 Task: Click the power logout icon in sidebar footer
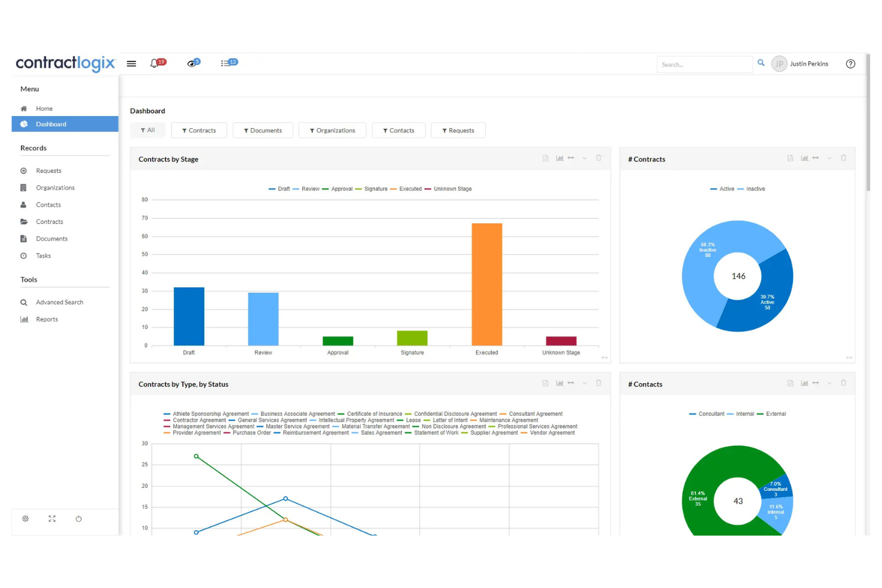point(78,519)
